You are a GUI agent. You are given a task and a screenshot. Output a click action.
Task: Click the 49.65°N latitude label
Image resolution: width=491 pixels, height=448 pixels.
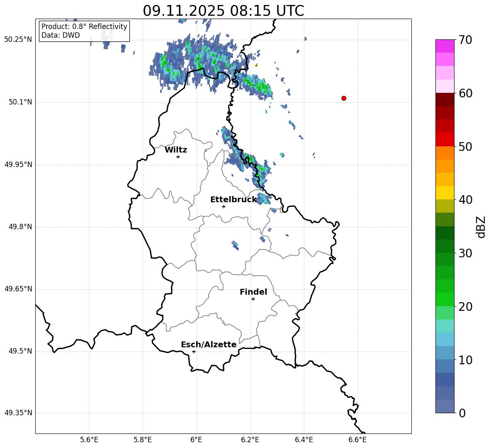(18, 289)
